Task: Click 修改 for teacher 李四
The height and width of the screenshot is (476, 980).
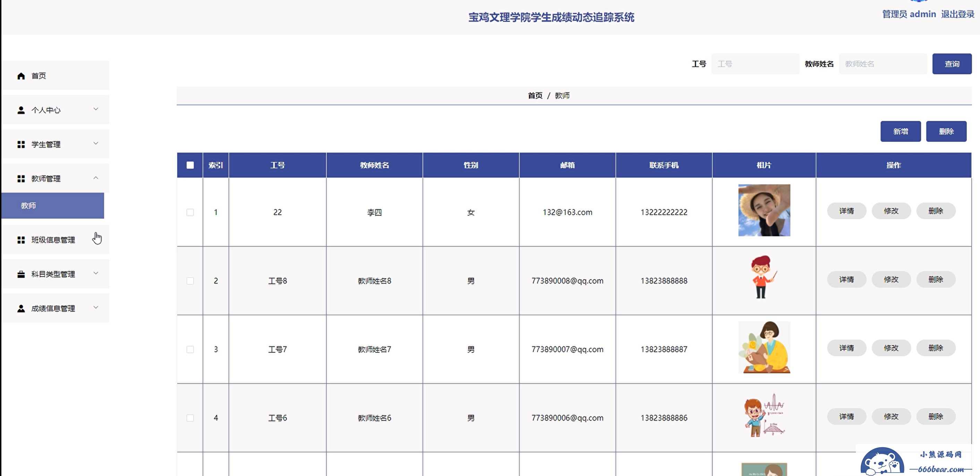Action: pyautogui.click(x=891, y=211)
